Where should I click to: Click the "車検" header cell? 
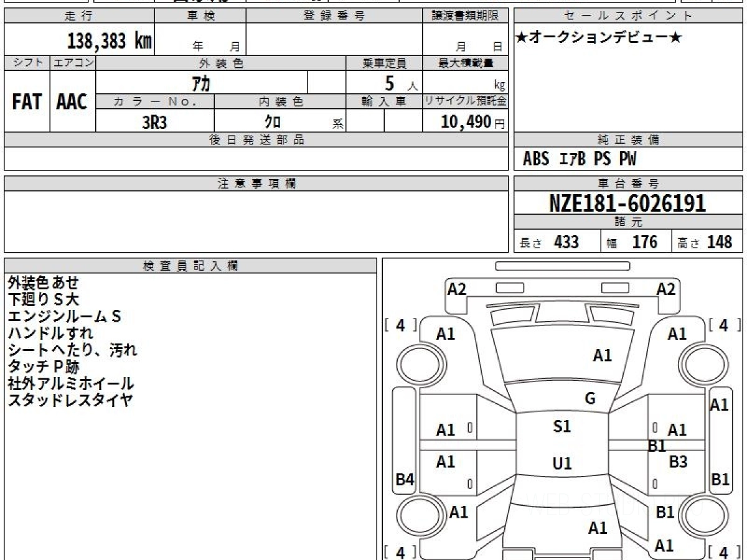(x=200, y=16)
